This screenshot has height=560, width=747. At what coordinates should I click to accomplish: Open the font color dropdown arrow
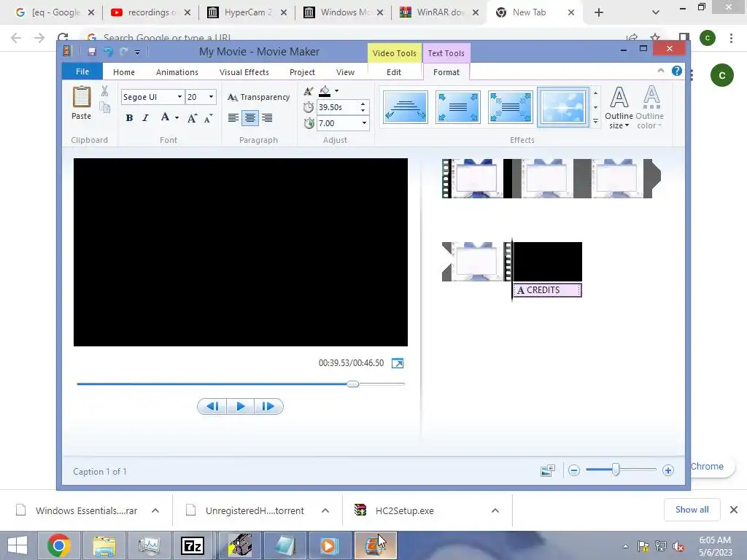point(177,117)
